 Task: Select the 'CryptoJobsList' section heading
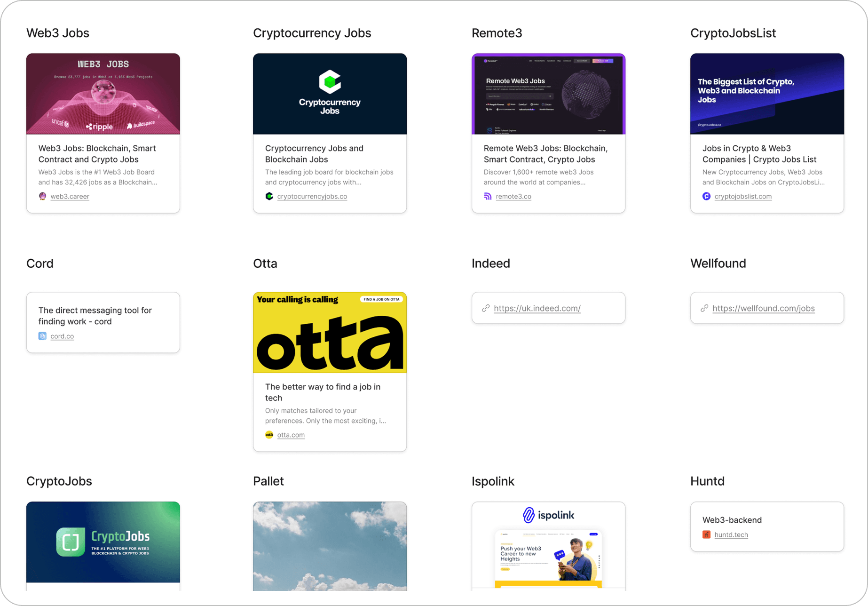(x=733, y=33)
